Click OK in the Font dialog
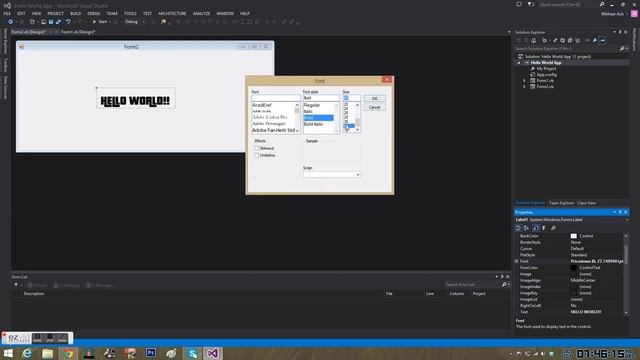 pyautogui.click(x=374, y=98)
